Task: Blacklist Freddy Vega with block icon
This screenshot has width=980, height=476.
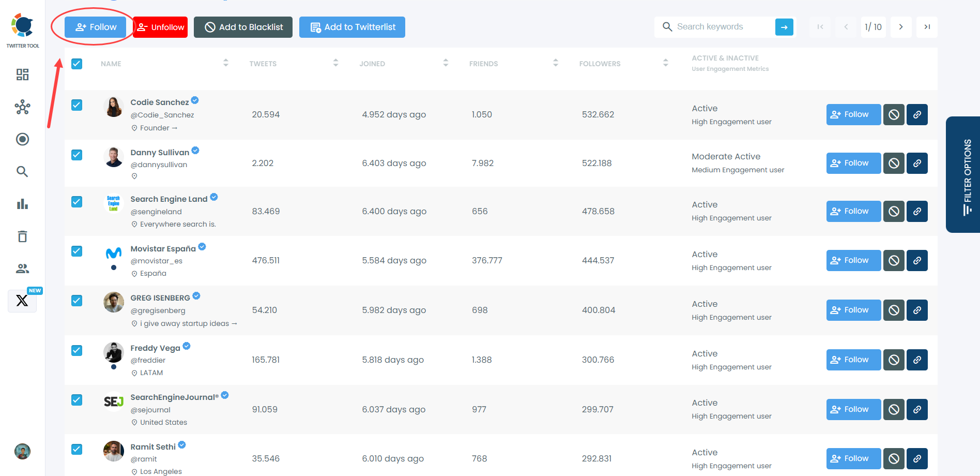Action: [x=894, y=360]
